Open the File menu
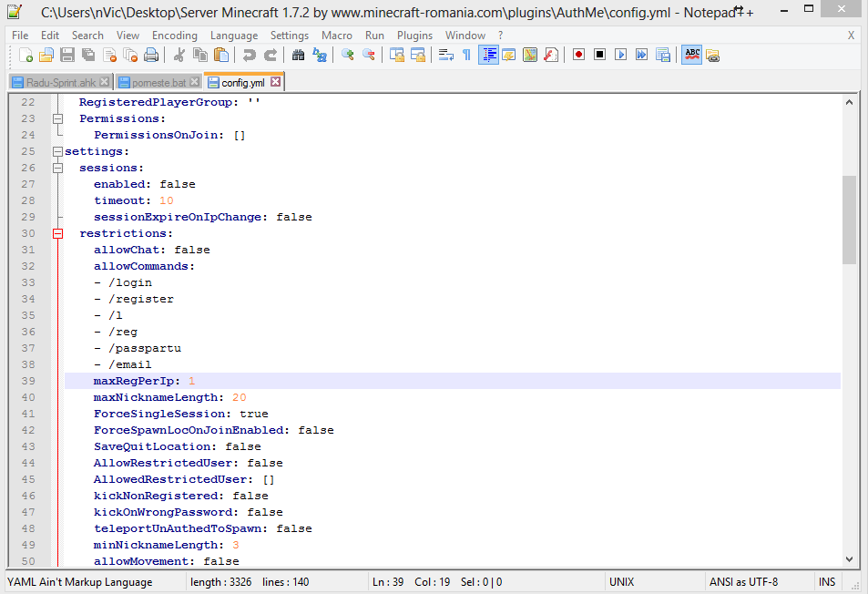The height and width of the screenshot is (594, 868). pos(20,36)
